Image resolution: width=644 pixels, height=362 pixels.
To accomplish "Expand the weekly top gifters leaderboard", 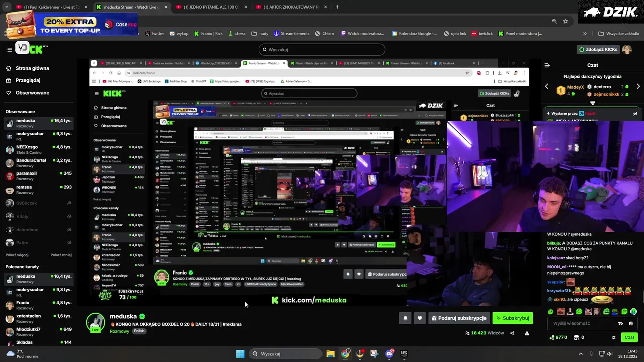I will (593, 103).
